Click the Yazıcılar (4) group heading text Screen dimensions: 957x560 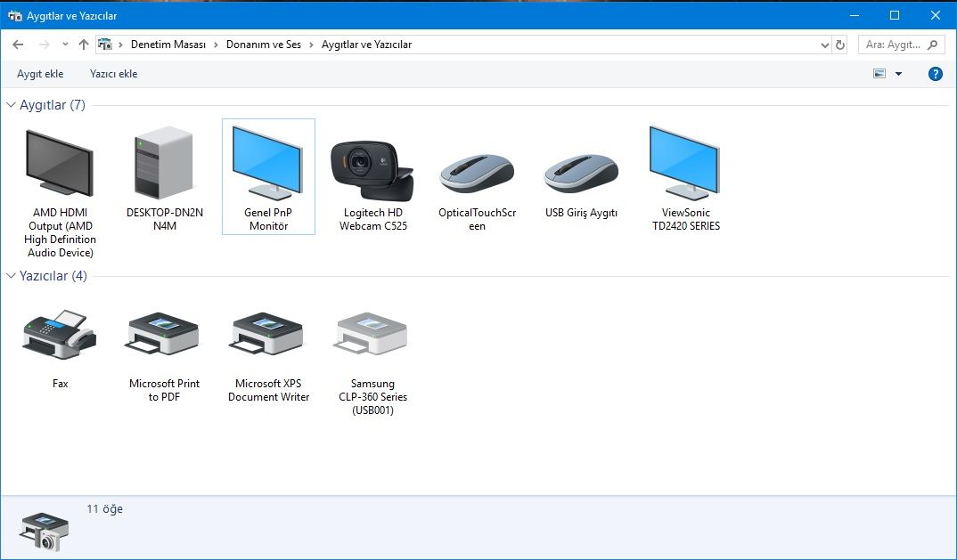tap(53, 276)
